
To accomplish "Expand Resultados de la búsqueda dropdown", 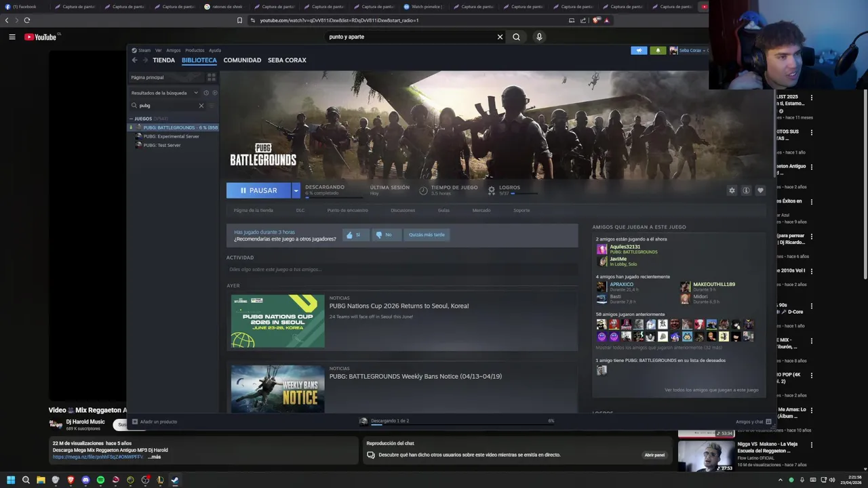I will (x=195, y=93).
